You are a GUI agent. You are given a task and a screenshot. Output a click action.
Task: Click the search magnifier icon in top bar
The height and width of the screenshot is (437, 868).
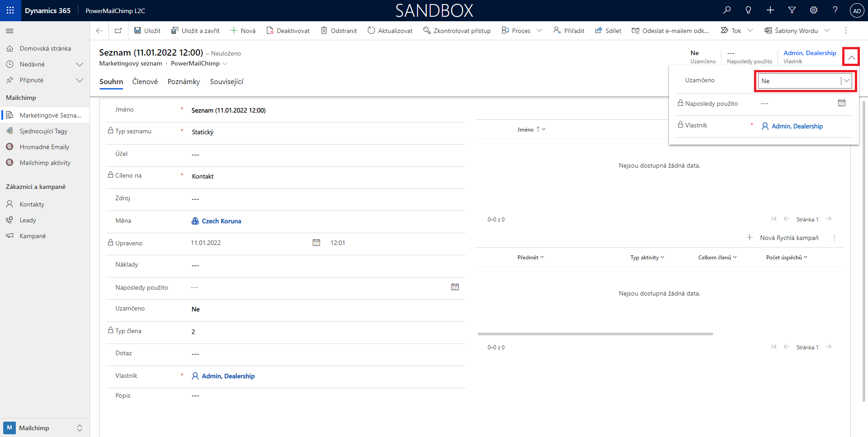[x=727, y=10]
